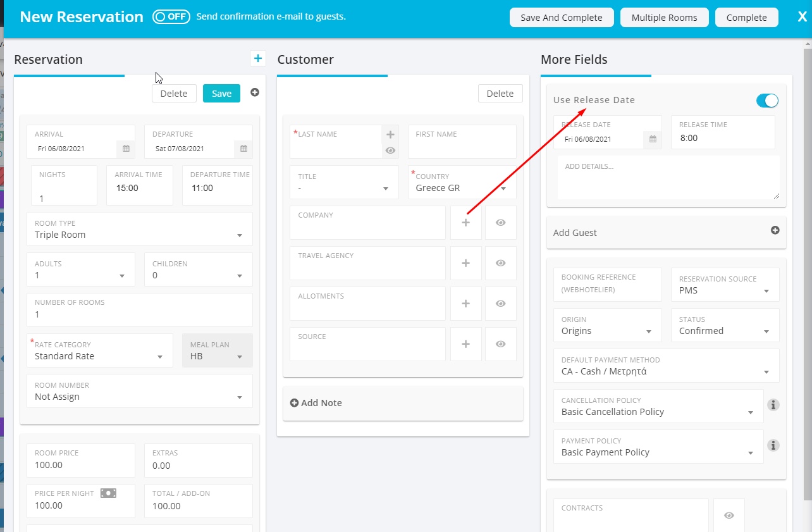Screen dimensions: 812x532
Task: Save the reservation
Action: coord(221,93)
